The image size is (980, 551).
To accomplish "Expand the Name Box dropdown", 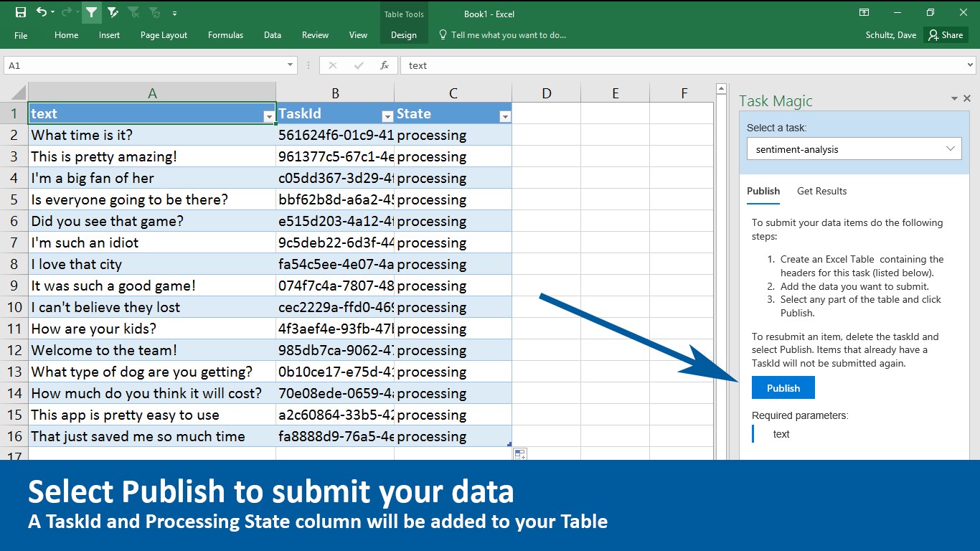I will click(x=291, y=65).
